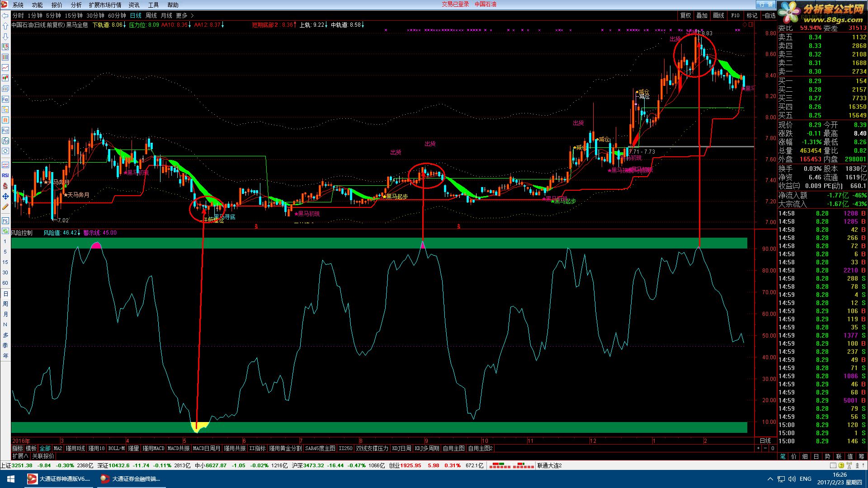Switch chart period to 1分钟

coord(35,15)
